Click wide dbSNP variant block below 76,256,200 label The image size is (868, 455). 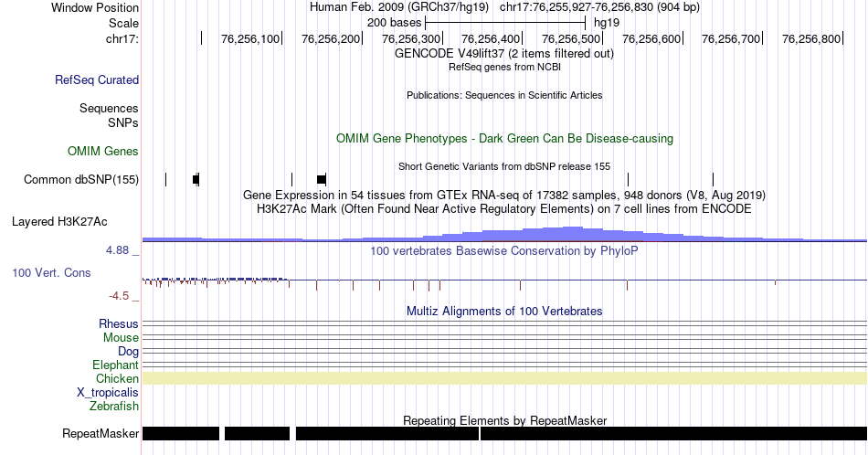pos(322,179)
